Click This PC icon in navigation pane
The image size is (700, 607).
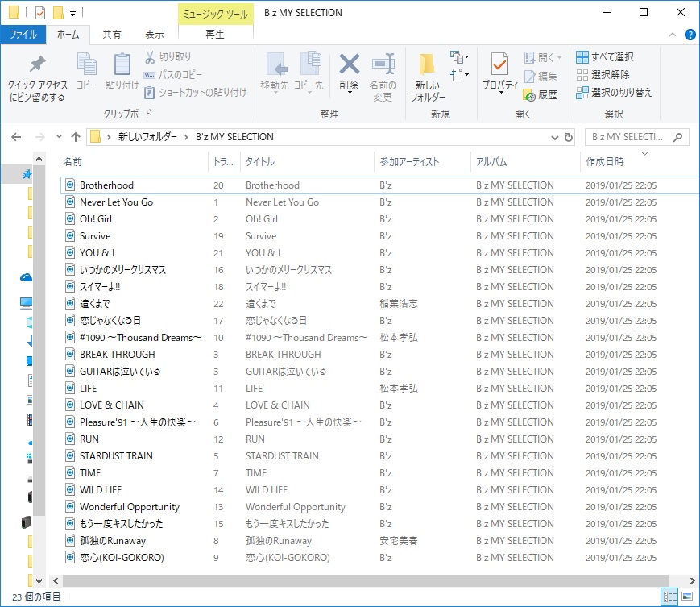[27, 304]
